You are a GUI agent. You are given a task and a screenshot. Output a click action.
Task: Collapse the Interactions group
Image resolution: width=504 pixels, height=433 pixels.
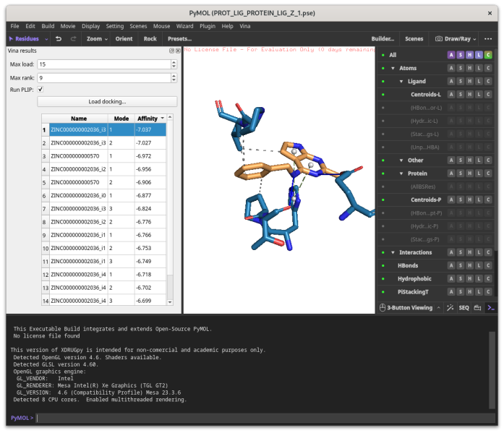(x=392, y=252)
